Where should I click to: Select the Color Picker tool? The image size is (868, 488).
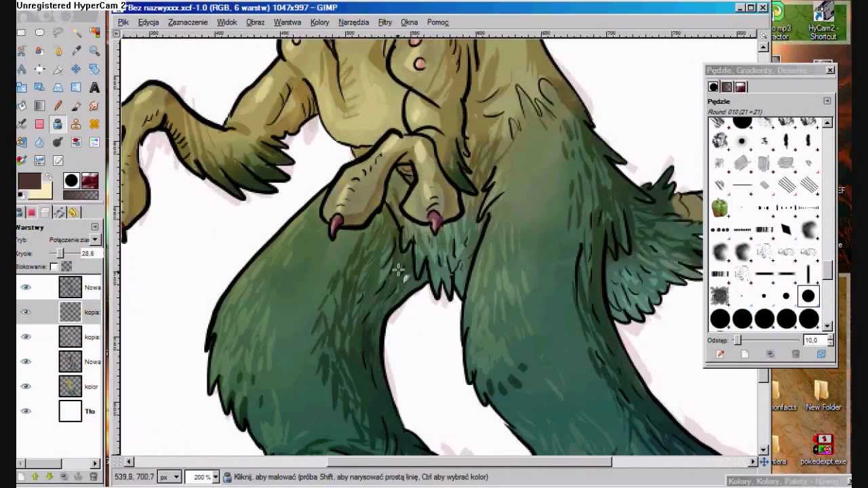click(x=76, y=51)
